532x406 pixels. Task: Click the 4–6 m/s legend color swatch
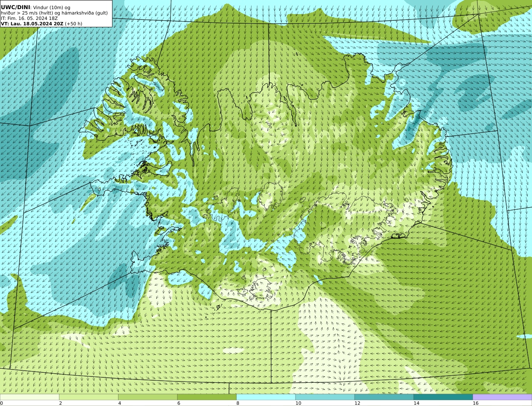click(x=148, y=397)
